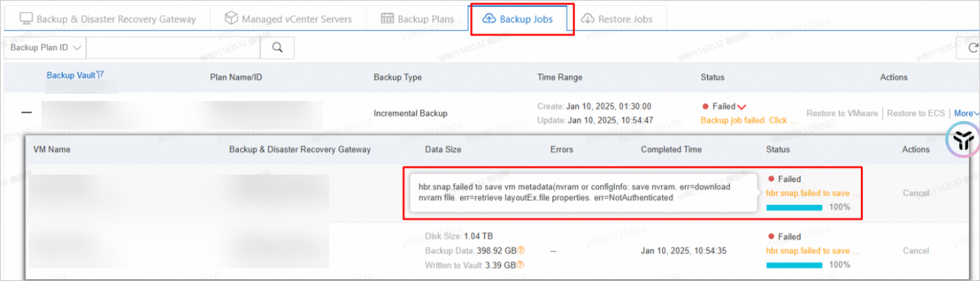Click the Backup job failed orange message

click(748, 120)
